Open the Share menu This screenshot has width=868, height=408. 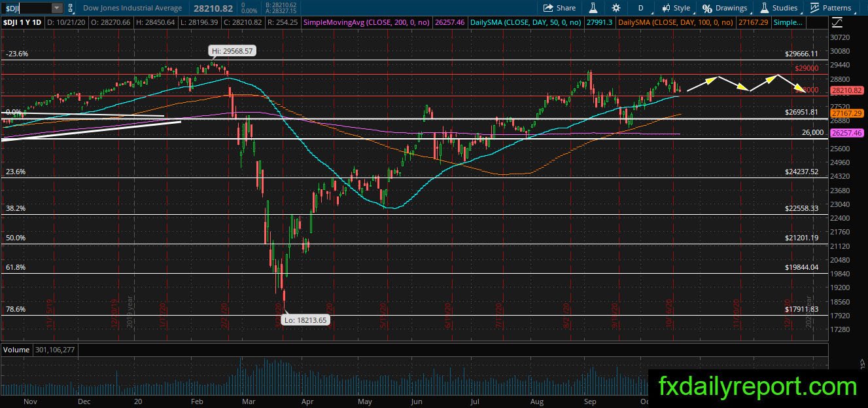[560, 8]
